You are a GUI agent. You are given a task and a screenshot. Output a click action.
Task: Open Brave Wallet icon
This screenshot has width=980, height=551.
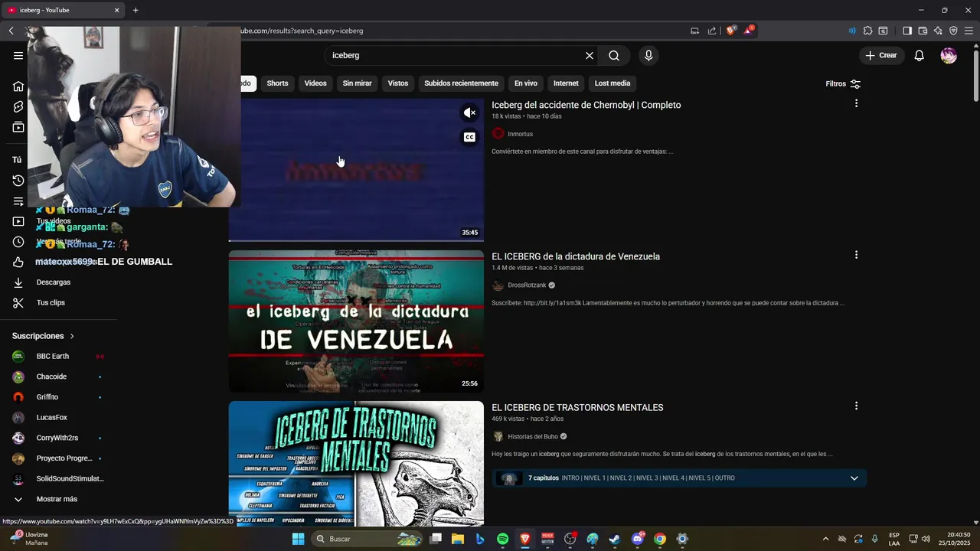click(923, 31)
